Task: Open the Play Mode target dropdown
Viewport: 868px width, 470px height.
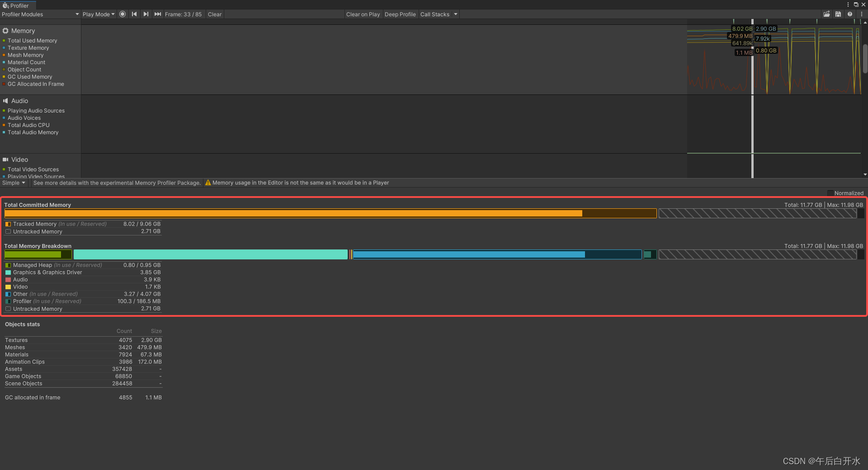Action: pyautogui.click(x=99, y=14)
